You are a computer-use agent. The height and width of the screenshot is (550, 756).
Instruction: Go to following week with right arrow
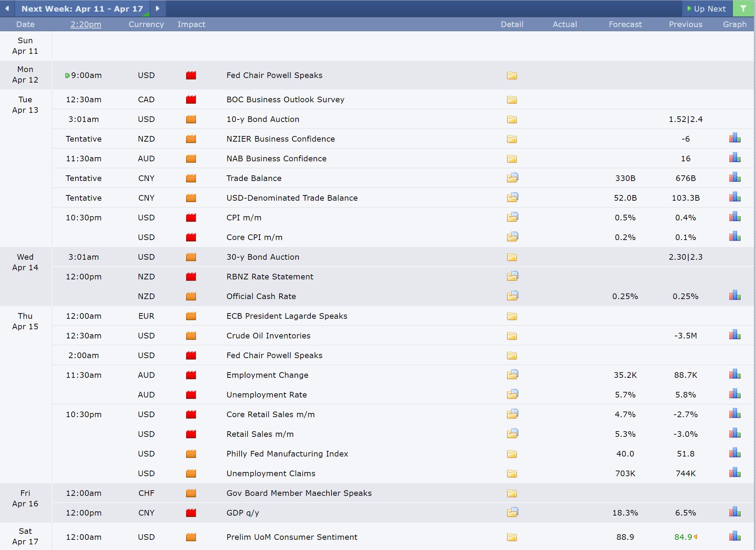(158, 8)
